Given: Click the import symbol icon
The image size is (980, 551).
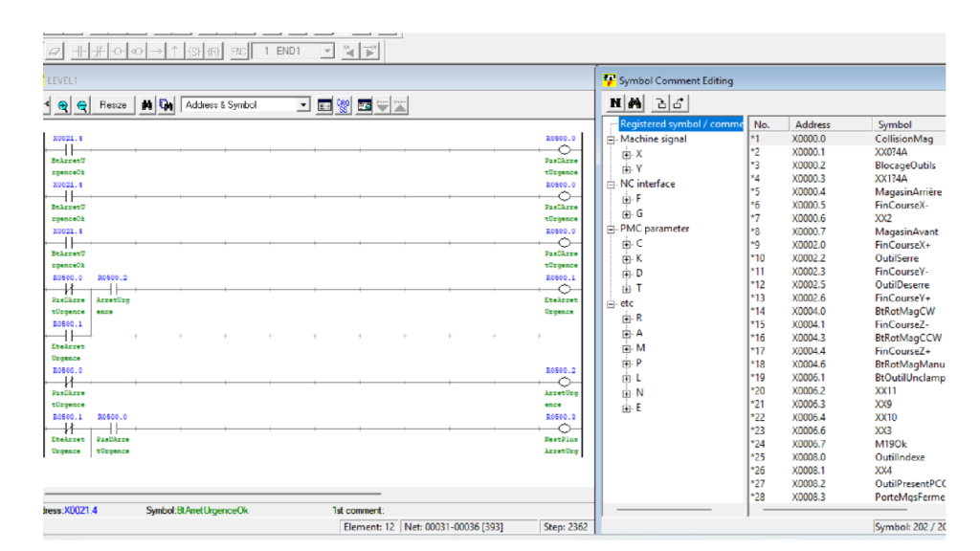Looking at the screenshot, I should tap(660, 103).
